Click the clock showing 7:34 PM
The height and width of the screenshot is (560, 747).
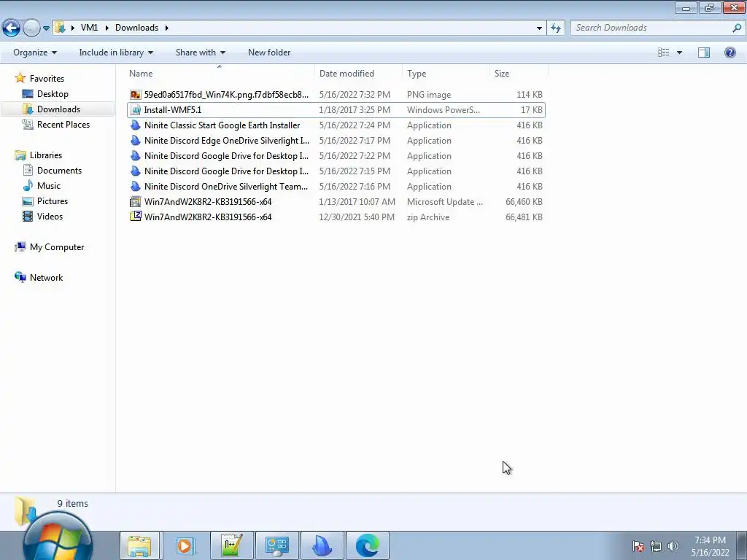710,546
